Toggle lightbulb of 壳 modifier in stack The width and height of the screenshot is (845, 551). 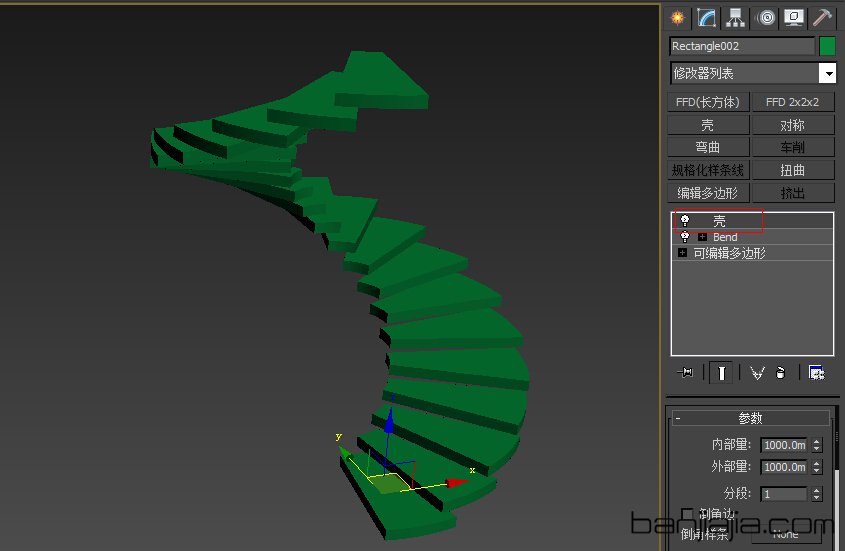(x=684, y=221)
